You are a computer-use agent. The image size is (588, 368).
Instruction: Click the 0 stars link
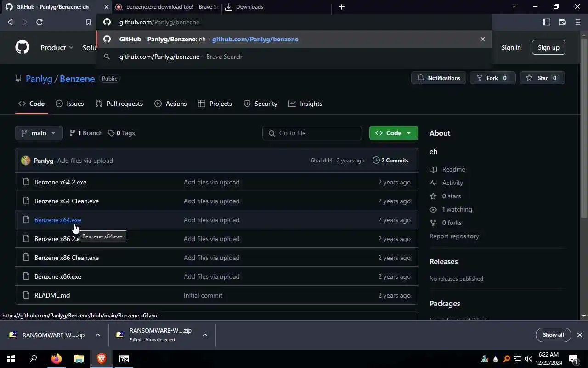point(446,196)
